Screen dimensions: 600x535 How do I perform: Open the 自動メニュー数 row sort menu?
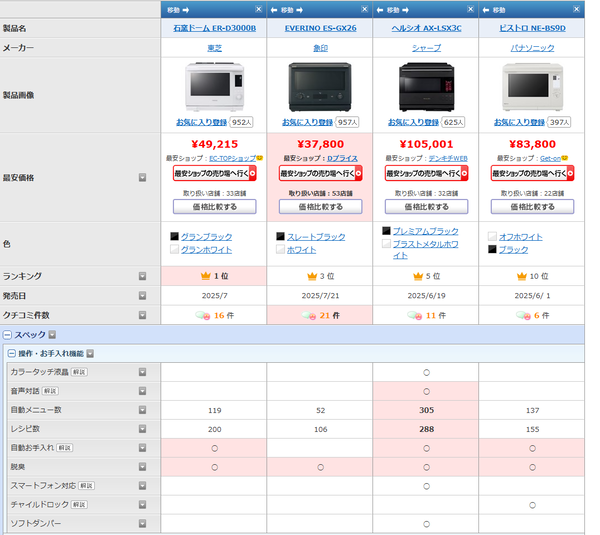click(x=142, y=410)
